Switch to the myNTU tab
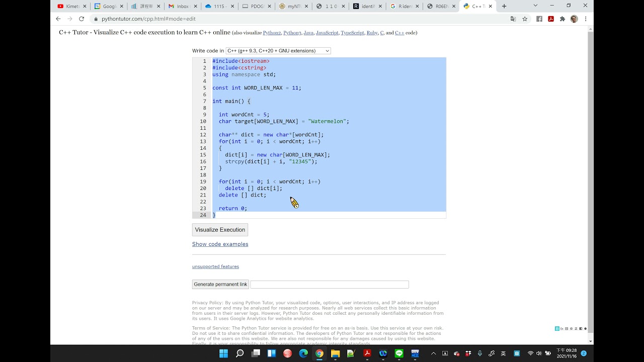This screenshot has height=362, width=644. (292, 6)
